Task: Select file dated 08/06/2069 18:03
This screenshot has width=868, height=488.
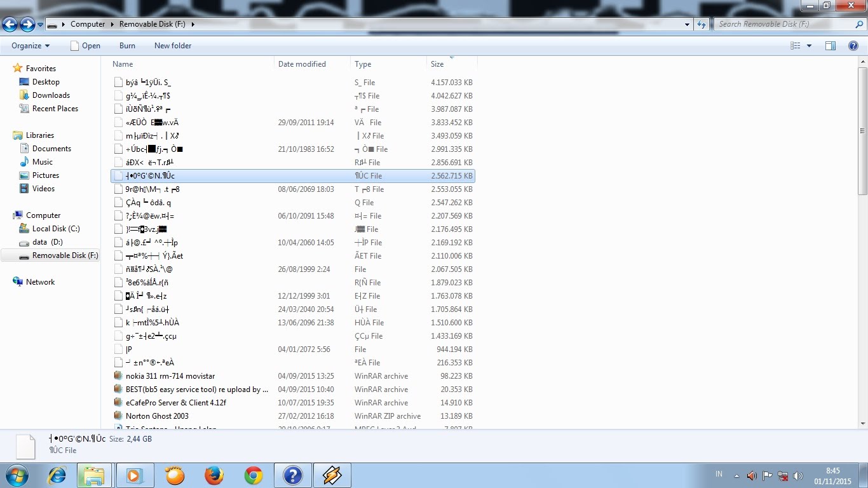Action: coord(293,189)
